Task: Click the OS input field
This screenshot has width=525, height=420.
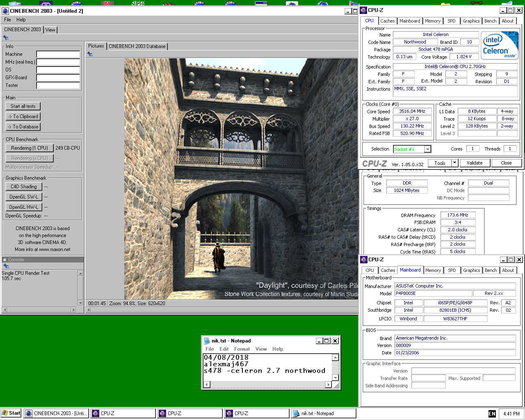Action: click(58, 70)
